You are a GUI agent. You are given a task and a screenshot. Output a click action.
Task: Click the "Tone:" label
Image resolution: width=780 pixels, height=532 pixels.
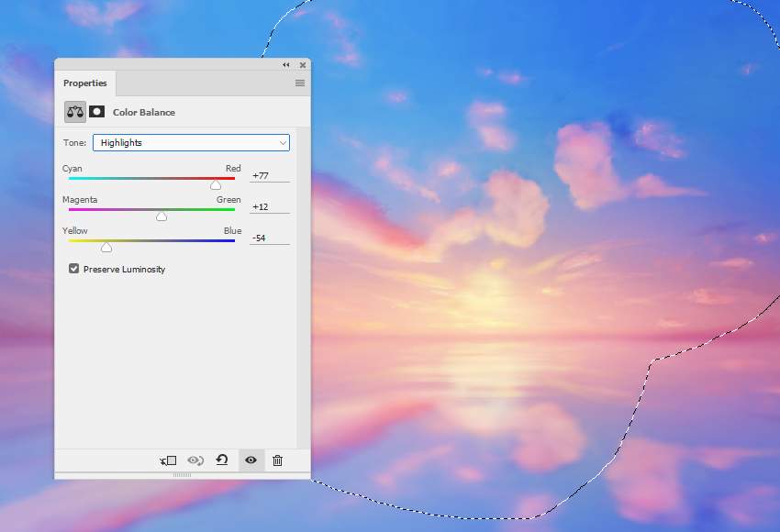click(74, 143)
